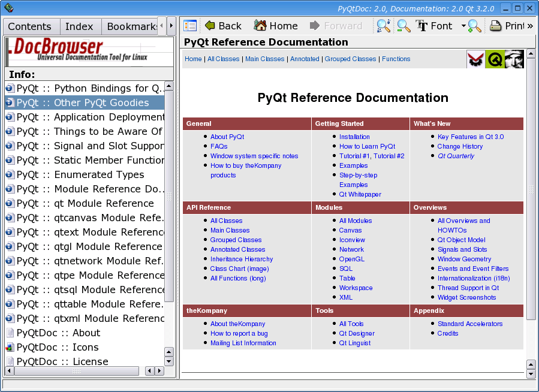This screenshot has height=392, width=539.
Task: Select PyQt :: qtsql Module Reference
Action: pos(85,290)
